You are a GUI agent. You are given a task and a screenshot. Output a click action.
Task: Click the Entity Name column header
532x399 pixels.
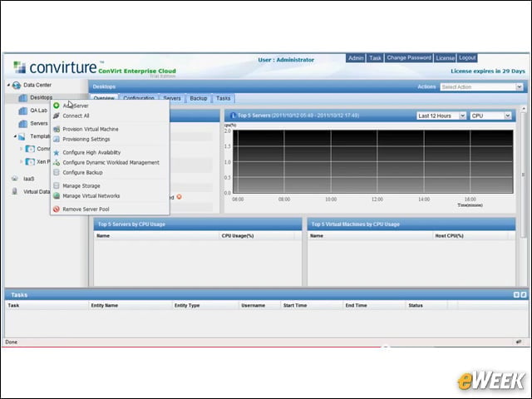click(x=131, y=305)
